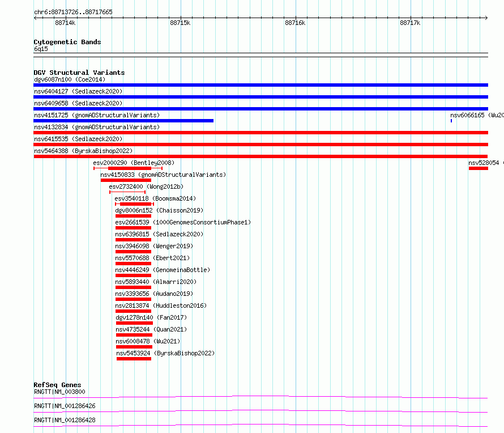Click the ruler's right arrow end
The width and height of the screenshot is (504, 433).
coord(486,18)
